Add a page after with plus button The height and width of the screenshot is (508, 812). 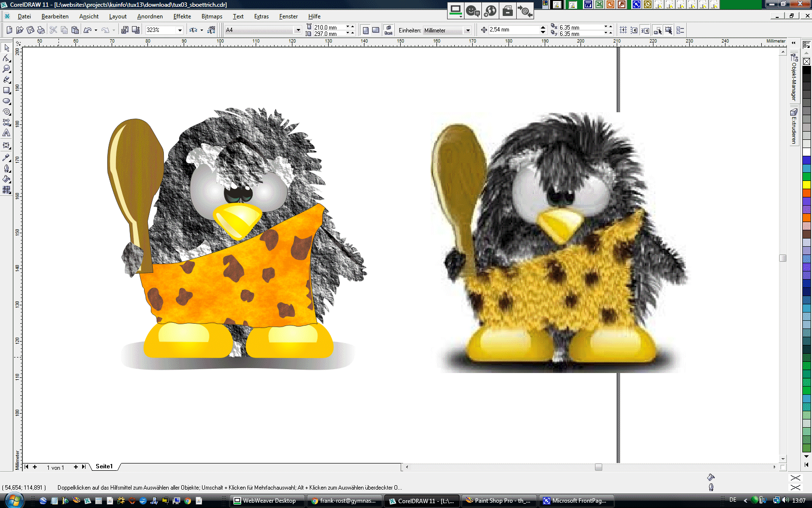[75, 467]
